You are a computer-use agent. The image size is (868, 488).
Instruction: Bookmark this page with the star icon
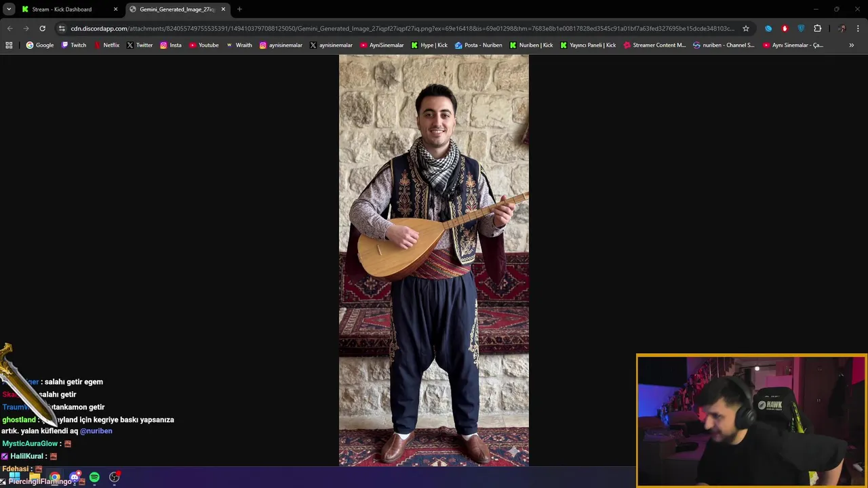[746, 28]
